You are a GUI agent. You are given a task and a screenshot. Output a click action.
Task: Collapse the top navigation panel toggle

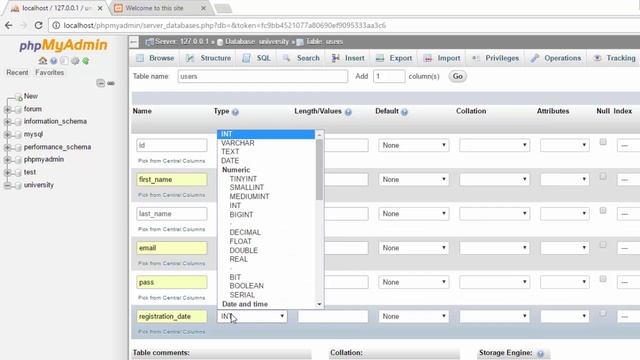(x=133, y=42)
